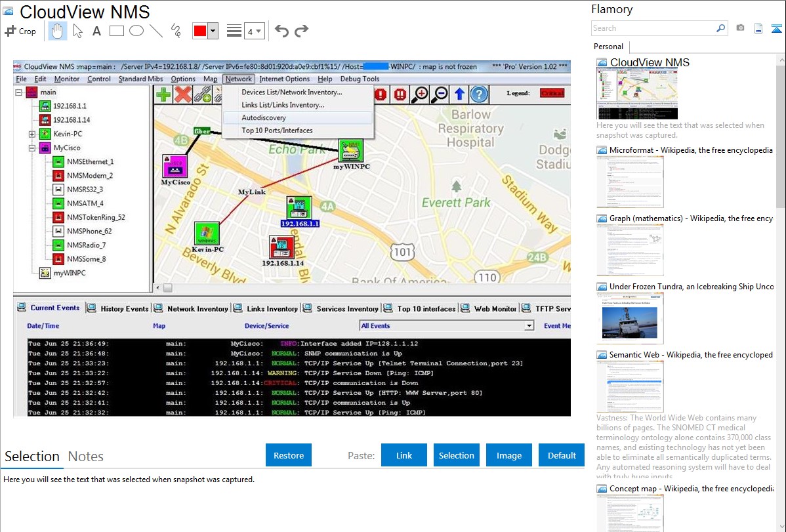Viewport: 786px width, 532px height.
Task: Click the Restore button
Action: coord(289,455)
